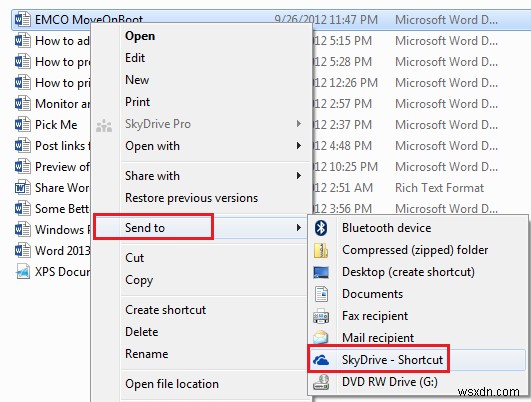Screen dimensions: 531x402
Task: Click Word icon beside Windows file
Action: (22, 230)
